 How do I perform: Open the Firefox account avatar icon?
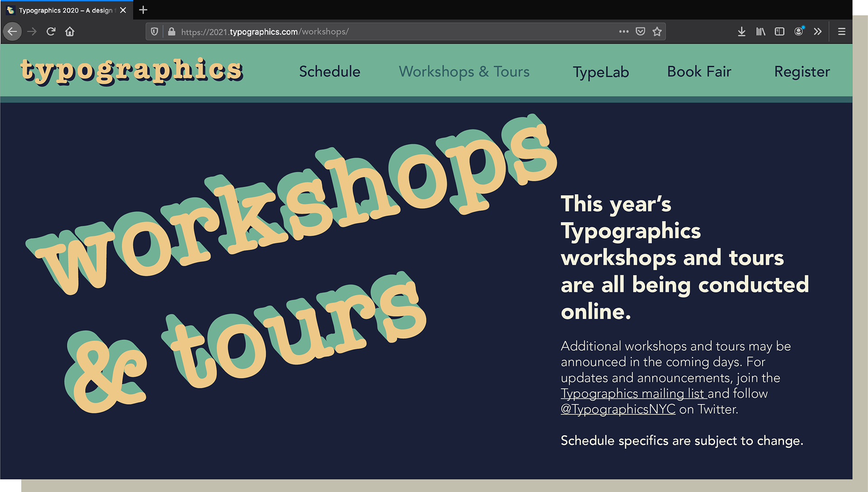click(799, 32)
